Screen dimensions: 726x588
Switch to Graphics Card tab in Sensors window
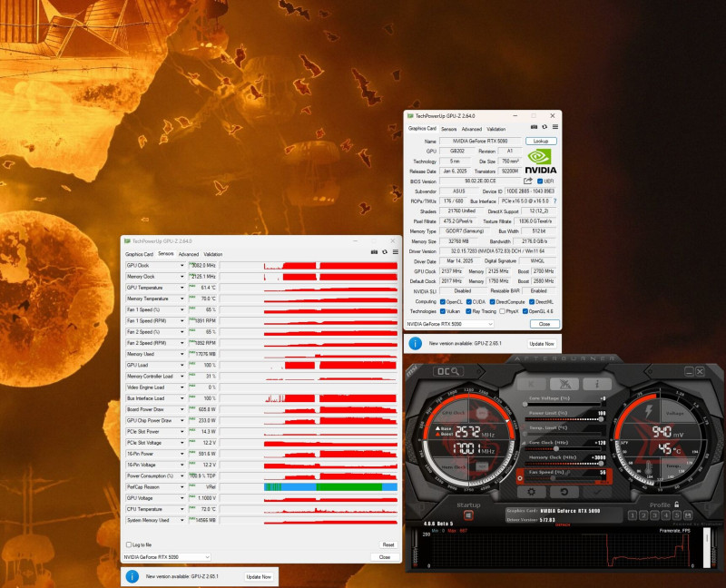click(139, 254)
